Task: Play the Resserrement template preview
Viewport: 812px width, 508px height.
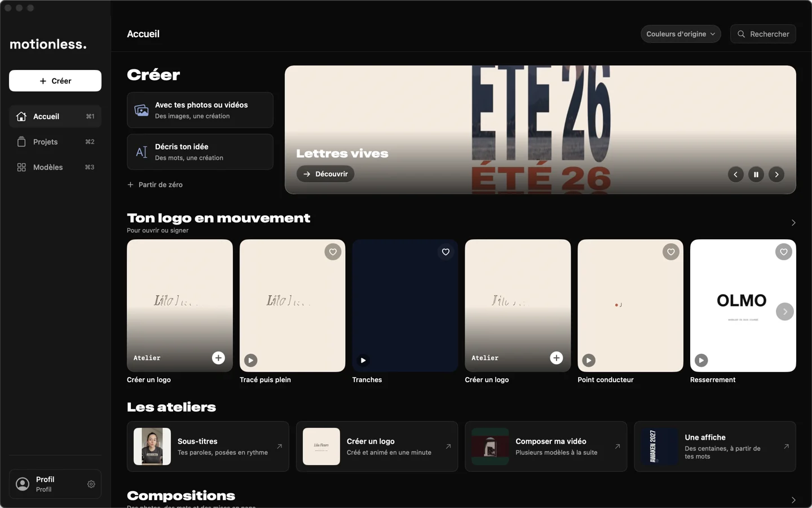Action: [701, 360]
